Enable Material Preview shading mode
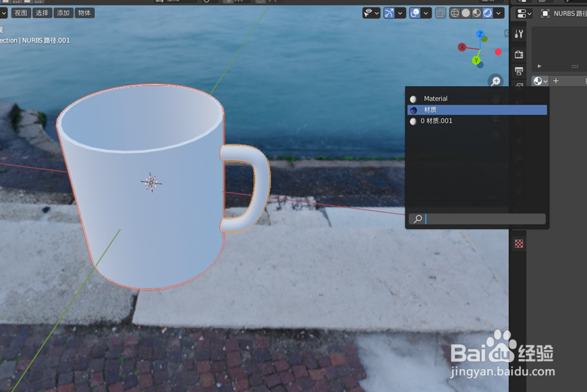 pos(476,13)
